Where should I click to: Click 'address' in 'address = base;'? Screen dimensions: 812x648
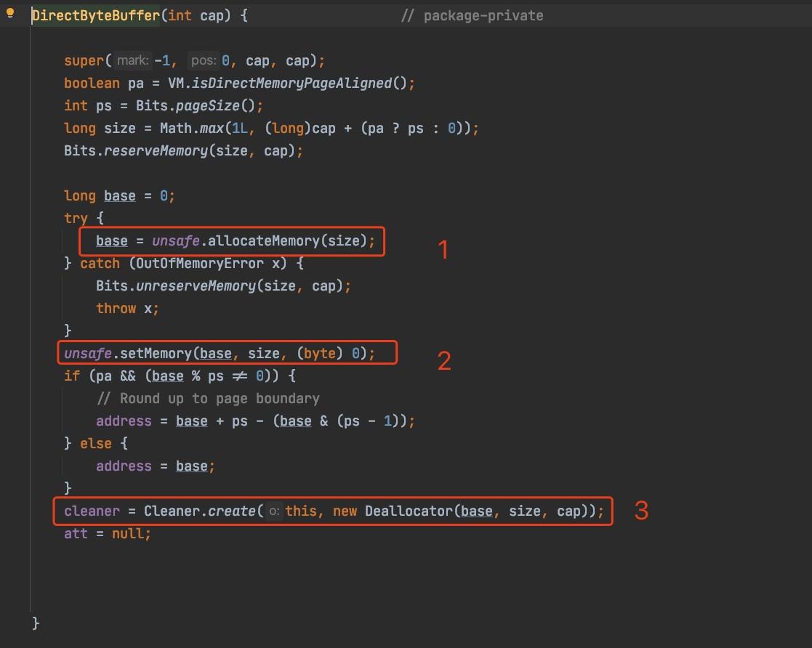click(124, 466)
